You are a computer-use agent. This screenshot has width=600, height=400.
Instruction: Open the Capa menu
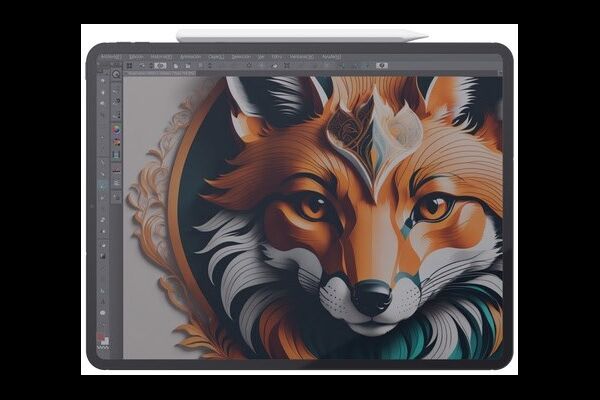(x=216, y=57)
